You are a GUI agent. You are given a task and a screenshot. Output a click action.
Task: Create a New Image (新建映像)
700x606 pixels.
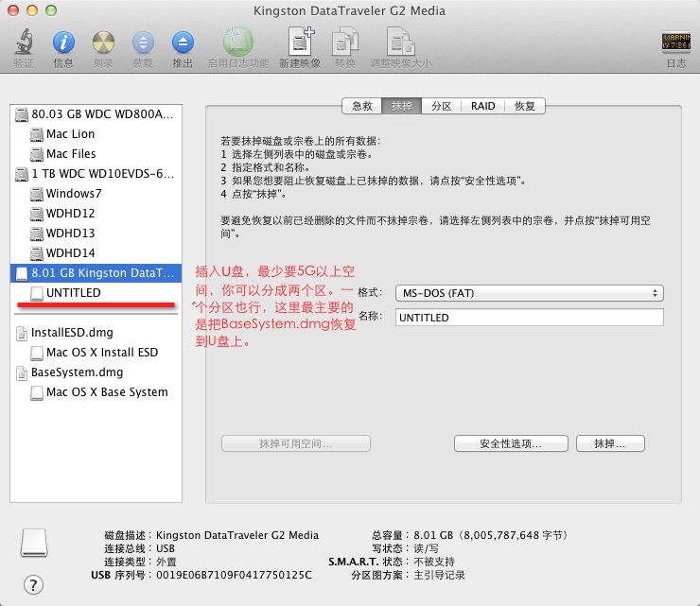coord(300,42)
